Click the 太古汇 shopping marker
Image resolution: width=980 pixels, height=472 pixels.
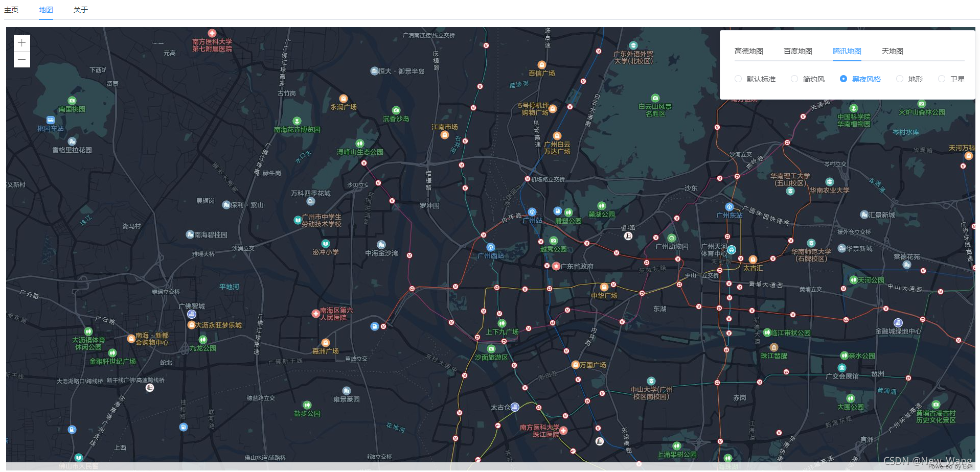click(x=753, y=259)
